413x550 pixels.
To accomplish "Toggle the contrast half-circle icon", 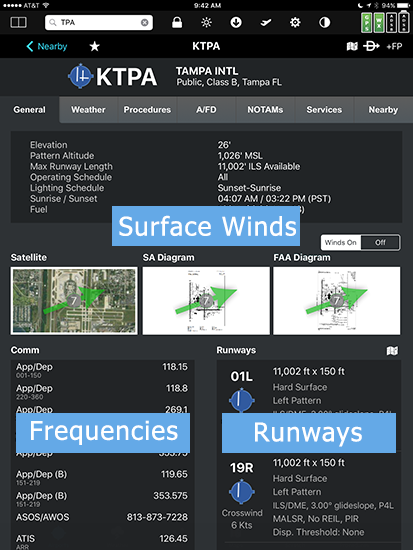I will click(325, 22).
